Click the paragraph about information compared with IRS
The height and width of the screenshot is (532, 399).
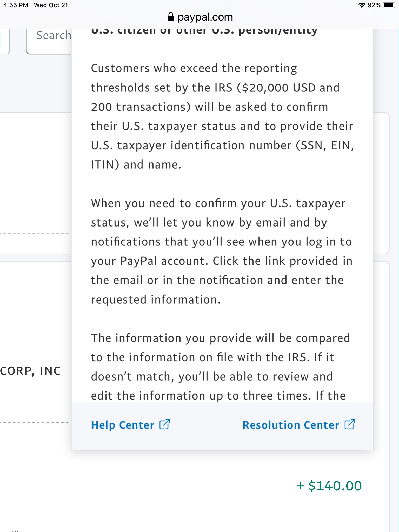220,367
